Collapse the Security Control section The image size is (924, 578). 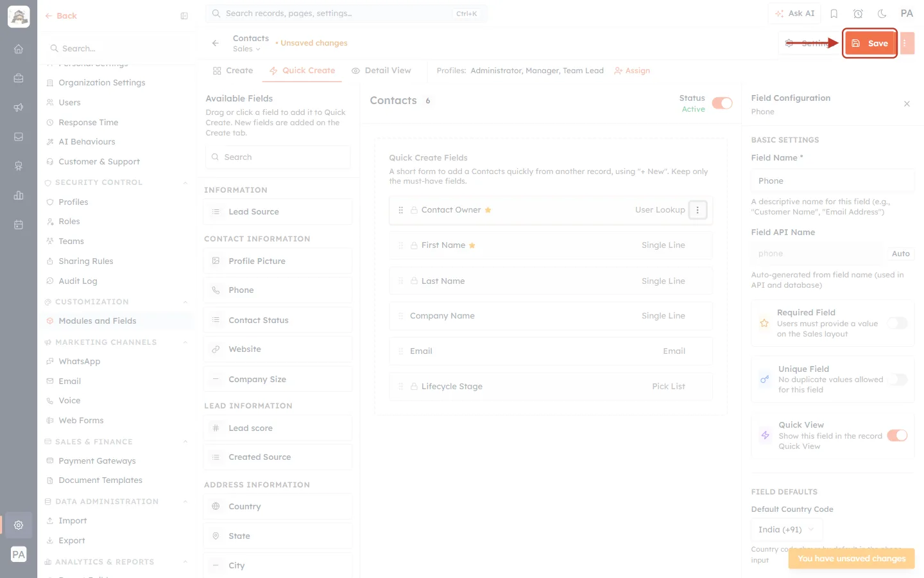pos(185,182)
